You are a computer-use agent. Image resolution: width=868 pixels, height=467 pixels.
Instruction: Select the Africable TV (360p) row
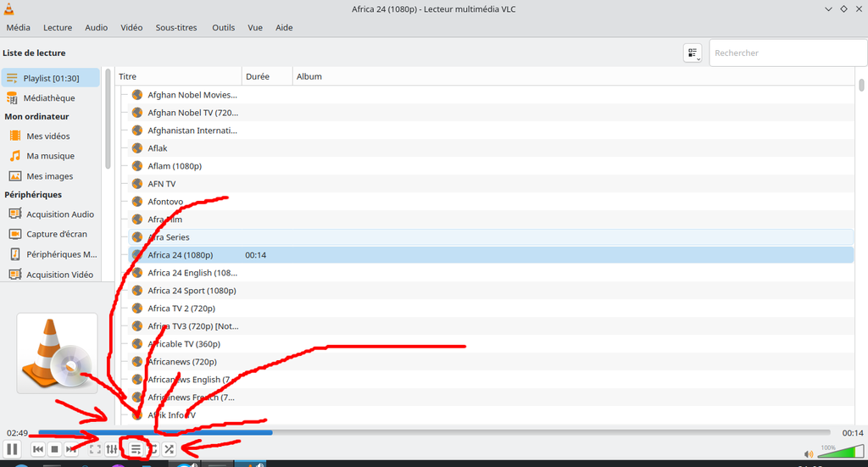(x=491, y=344)
